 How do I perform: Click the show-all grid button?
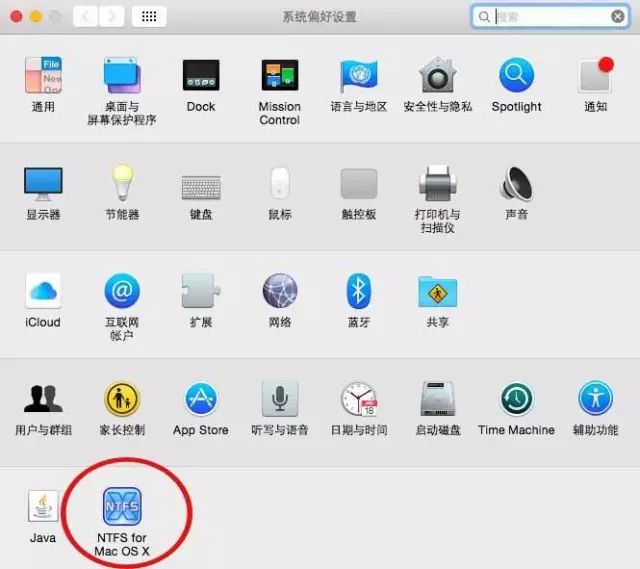149,17
